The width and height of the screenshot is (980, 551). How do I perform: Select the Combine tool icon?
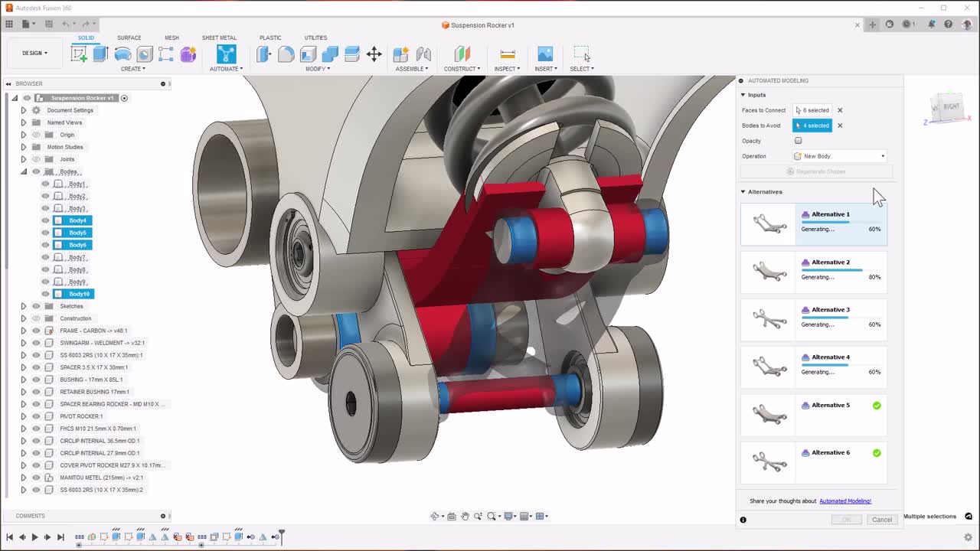pyautogui.click(x=330, y=54)
